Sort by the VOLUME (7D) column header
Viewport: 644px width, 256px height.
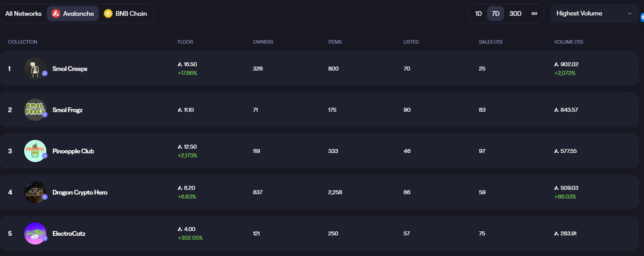(568, 42)
